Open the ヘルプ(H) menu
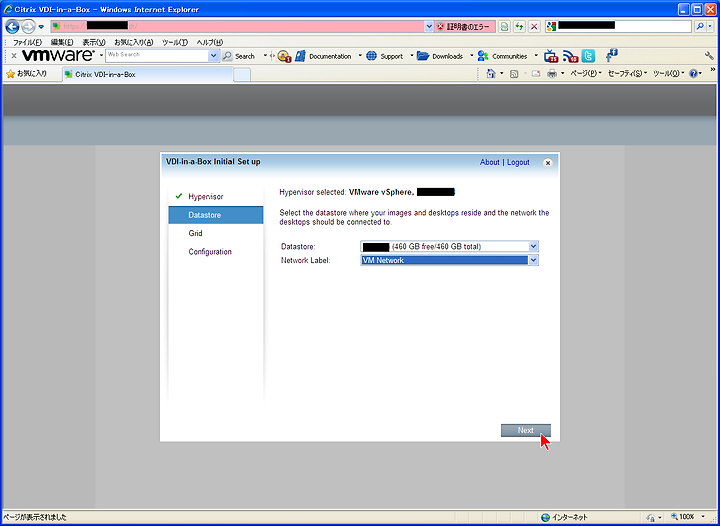 click(x=210, y=42)
